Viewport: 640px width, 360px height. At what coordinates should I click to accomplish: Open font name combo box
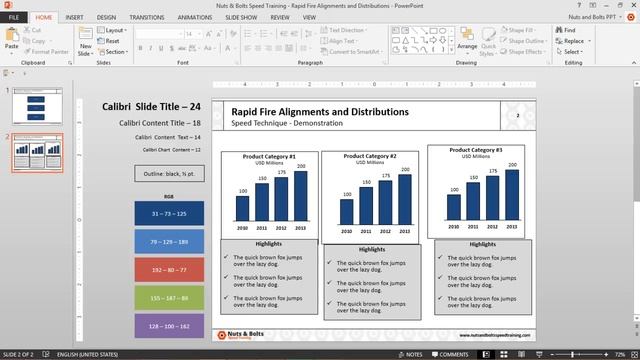(x=159, y=34)
